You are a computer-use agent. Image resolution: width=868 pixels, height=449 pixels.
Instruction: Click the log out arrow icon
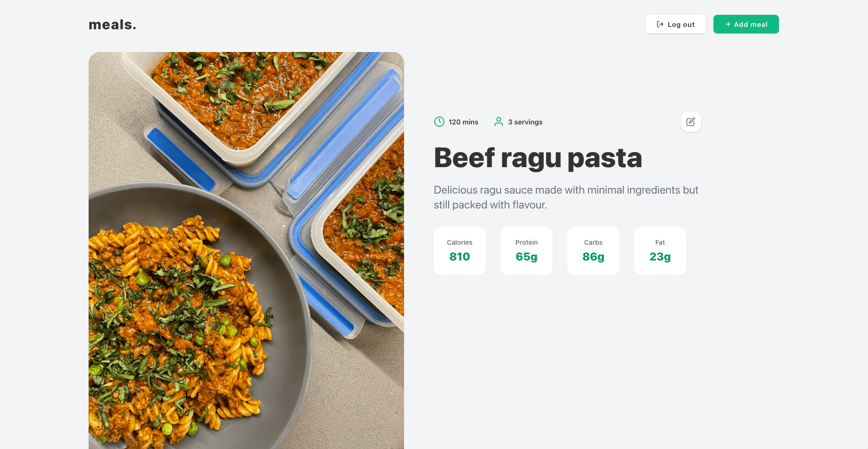[660, 24]
